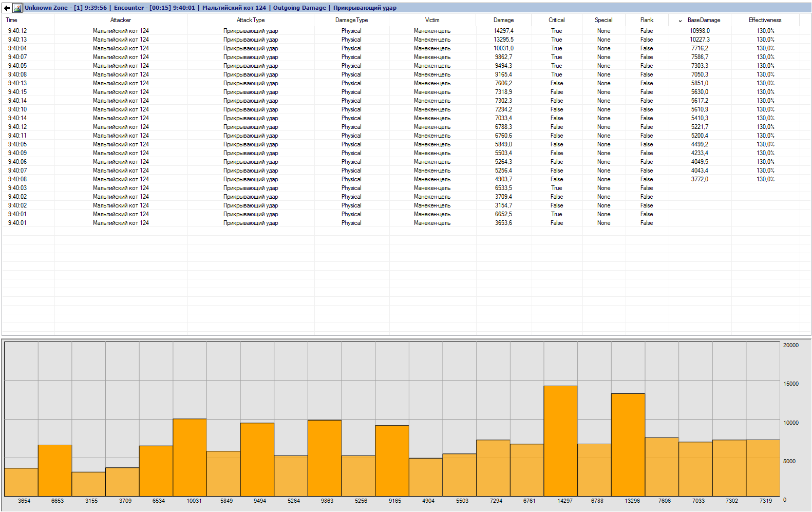Open the Outgoing Damage breadcrumb
The image size is (812, 512).
pos(299,8)
